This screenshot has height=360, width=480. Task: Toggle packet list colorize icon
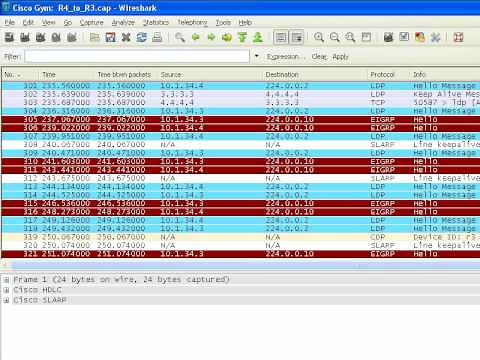click(x=281, y=37)
